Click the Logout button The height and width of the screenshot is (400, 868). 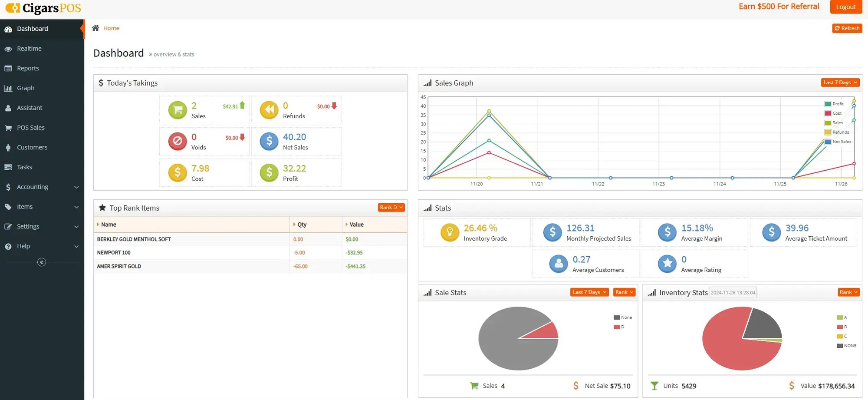click(846, 7)
